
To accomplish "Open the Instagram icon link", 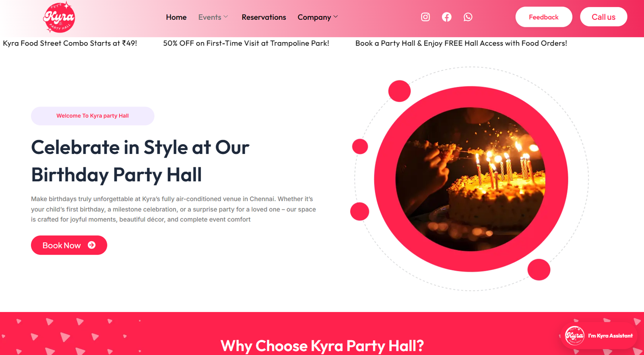I will click(x=425, y=17).
